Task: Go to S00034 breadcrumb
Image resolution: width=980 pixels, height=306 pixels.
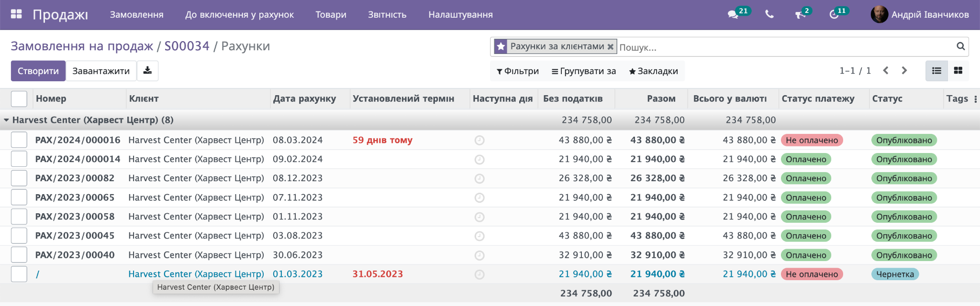Action: 187,46
